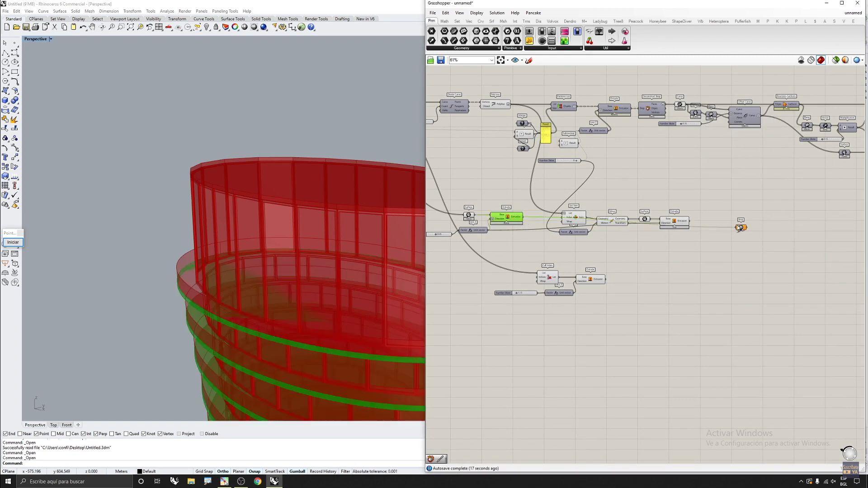Toggle SmartTrack in the status bar
Viewport: 868px width, 488px height.
[x=274, y=471]
